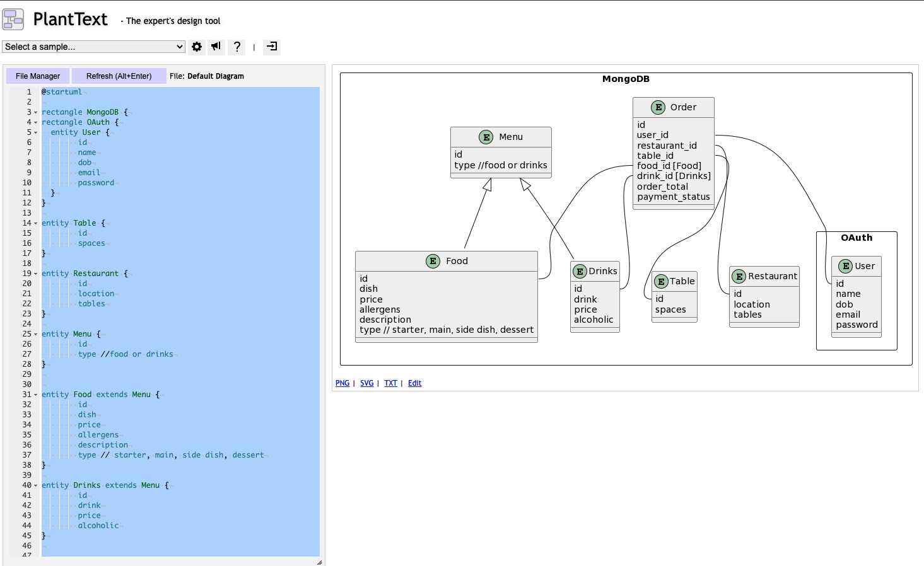924x566 pixels.
Task: Click the '@startuml' text on line 1
Action: pyautogui.click(x=62, y=92)
